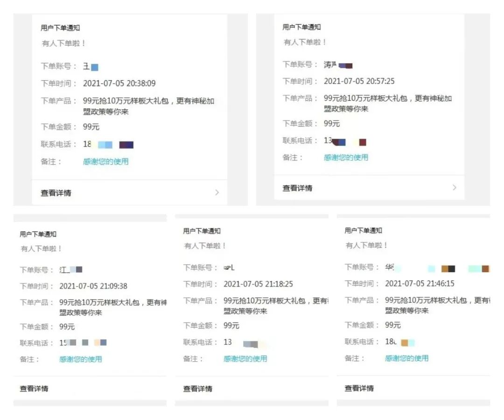Click the 99元 amount on the 21:09:38 card

tap(67, 327)
